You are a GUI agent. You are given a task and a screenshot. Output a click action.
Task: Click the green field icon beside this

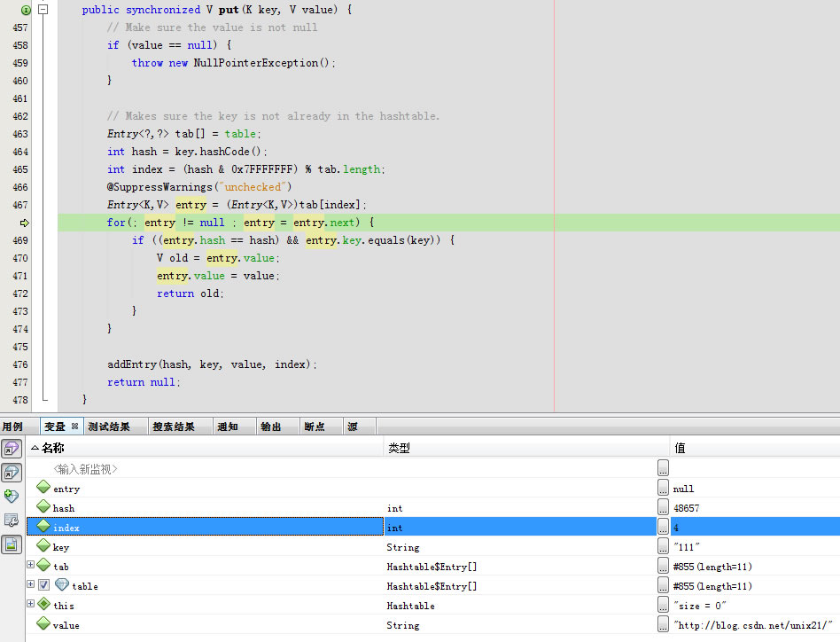(x=43, y=604)
